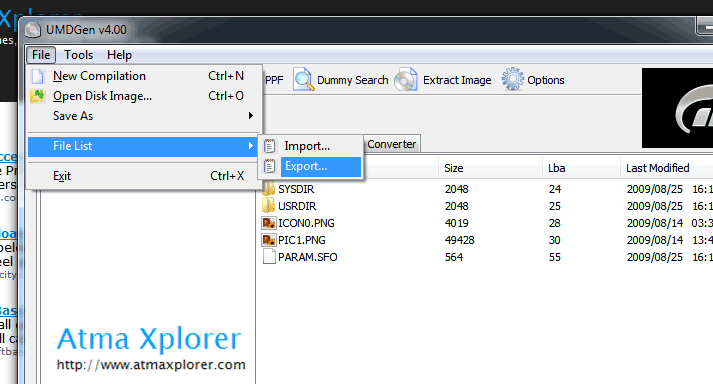Viewport: 713px width, 384px height.
Task: Select the ICON0.PNG file name
Action: tap(306, 223)
